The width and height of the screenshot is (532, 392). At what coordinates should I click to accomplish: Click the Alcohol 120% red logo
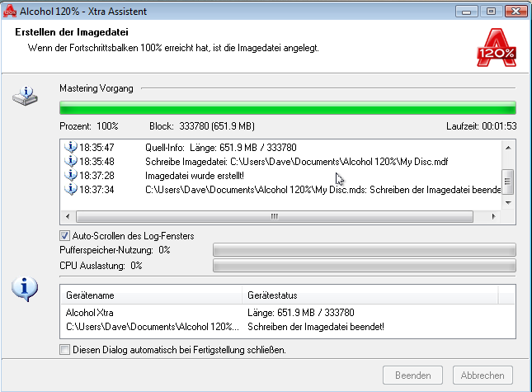tap(497, 48)
